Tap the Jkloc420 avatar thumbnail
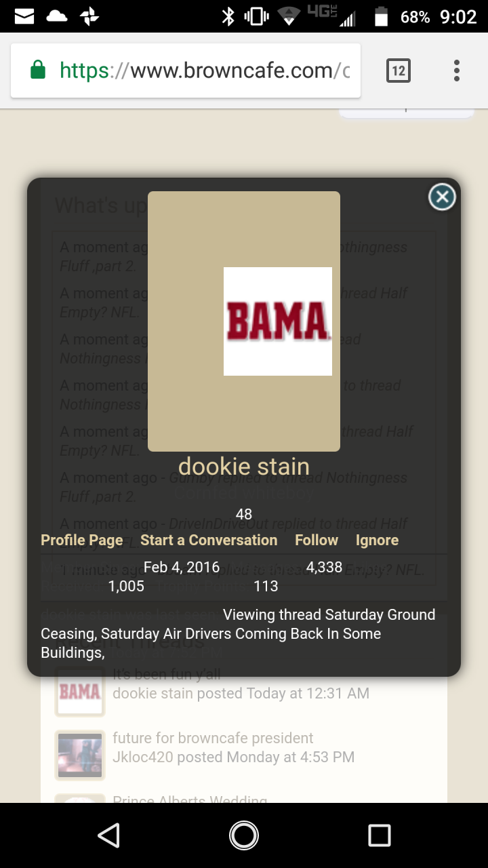488x868 pixels. coord(80,755)
